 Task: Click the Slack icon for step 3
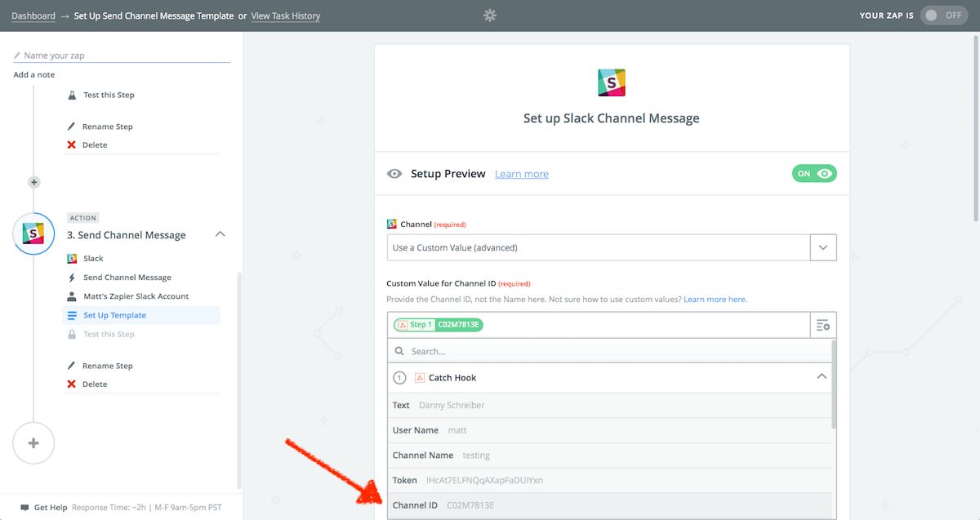click(x=33, y=233)
